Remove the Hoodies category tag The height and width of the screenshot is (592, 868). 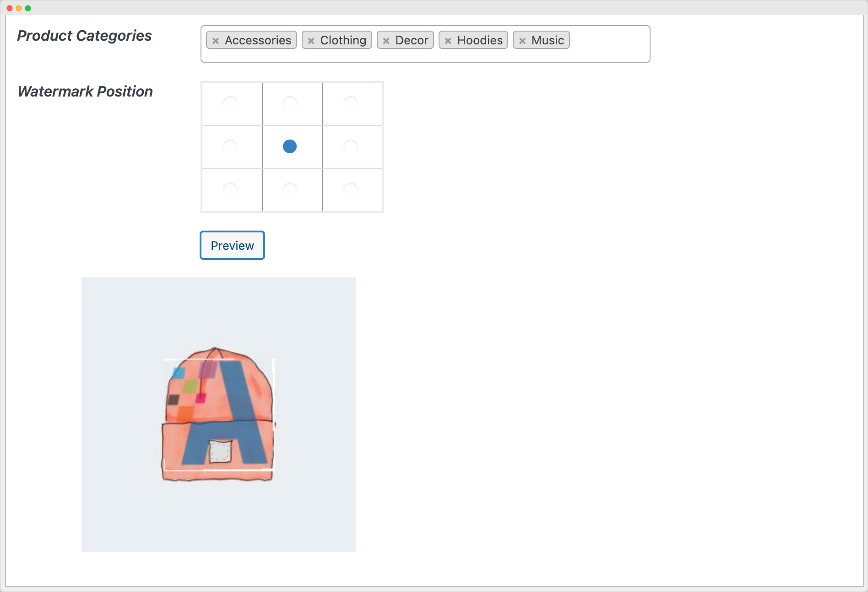tap(448, 40)
